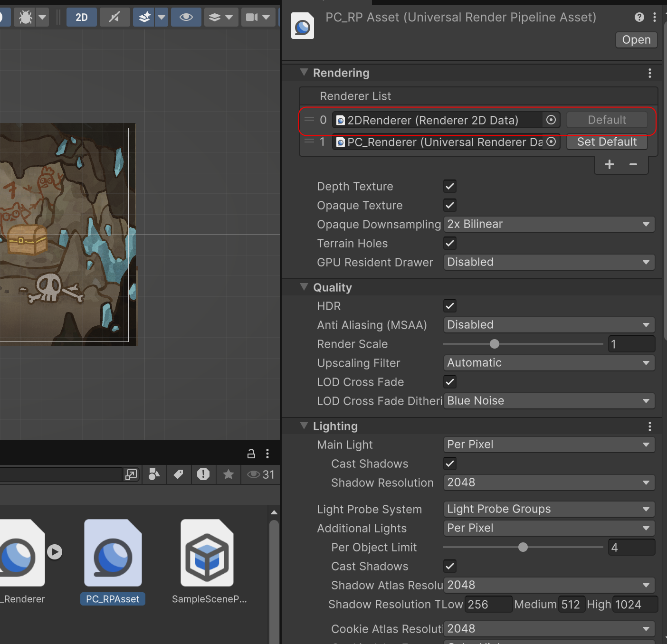Open in Search icon beside Project search field
The height and width of the screenshot is (644, 667).
point(131,474)
